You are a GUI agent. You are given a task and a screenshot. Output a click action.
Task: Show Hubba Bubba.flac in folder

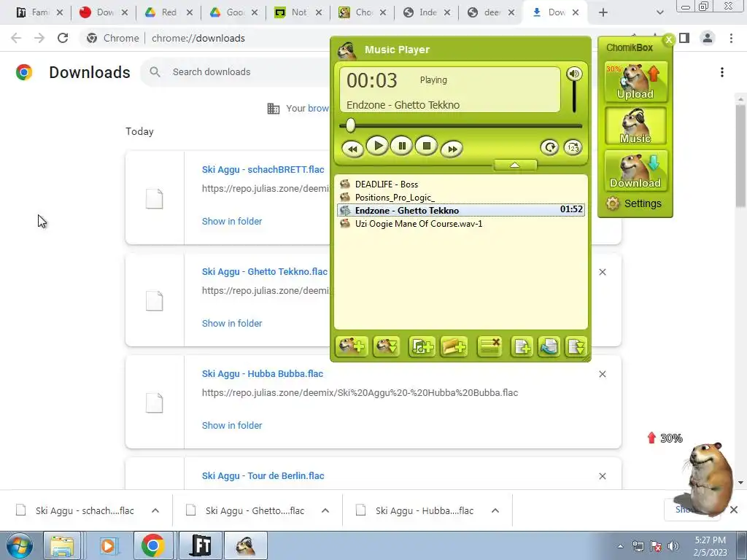(232, 425)
